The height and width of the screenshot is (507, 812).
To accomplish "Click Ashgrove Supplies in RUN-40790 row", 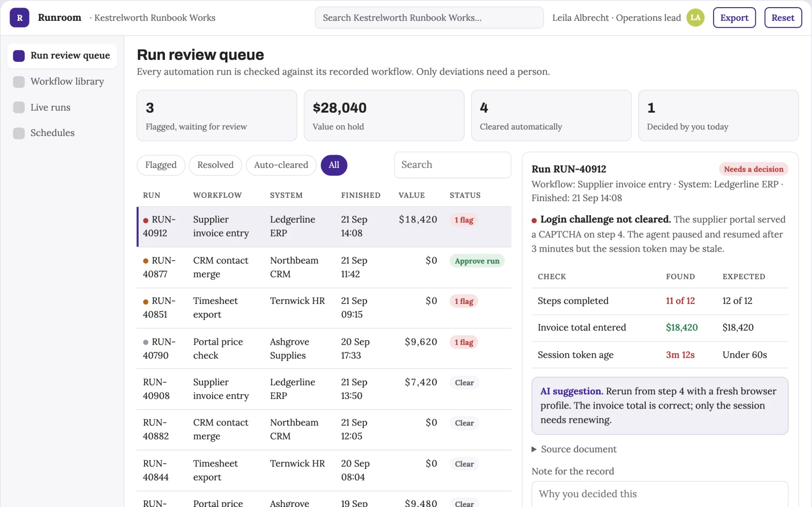I will point(289,349).
